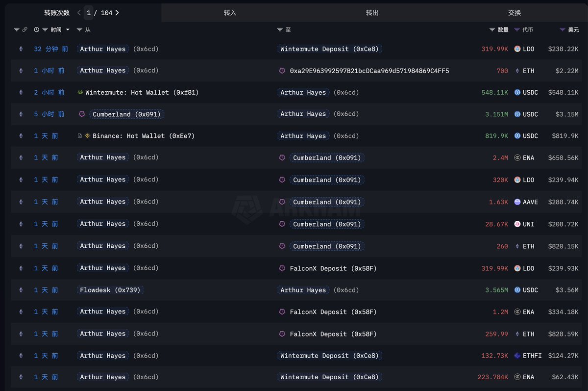
Task: Click AAVE token icon
Action: click(x=517, y=202)
